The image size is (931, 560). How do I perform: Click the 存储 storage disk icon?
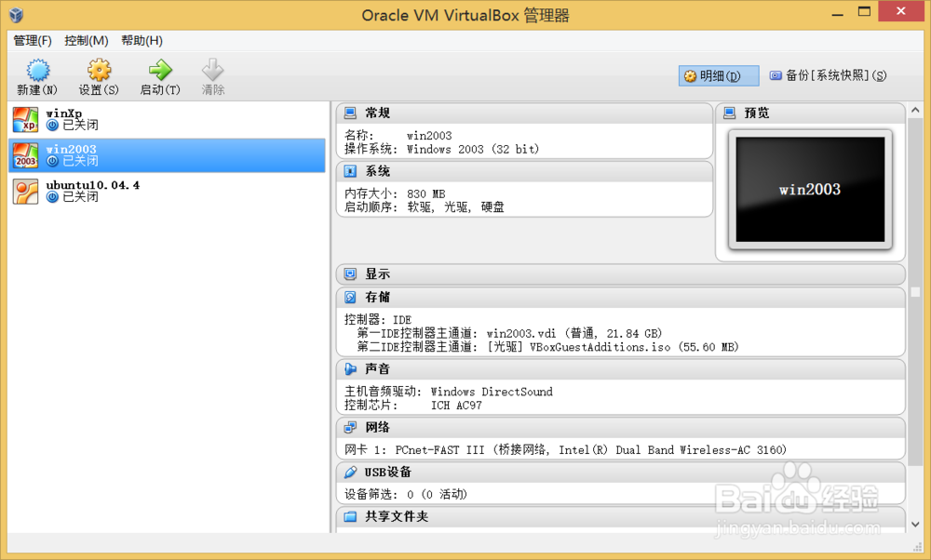pyautogui.click(x=350, y=297)
